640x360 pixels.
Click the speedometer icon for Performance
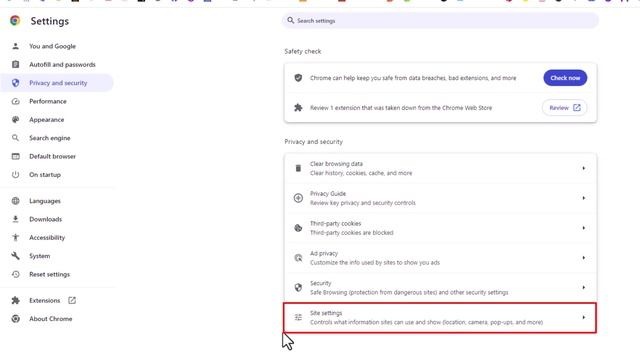(x=16, y=101)
